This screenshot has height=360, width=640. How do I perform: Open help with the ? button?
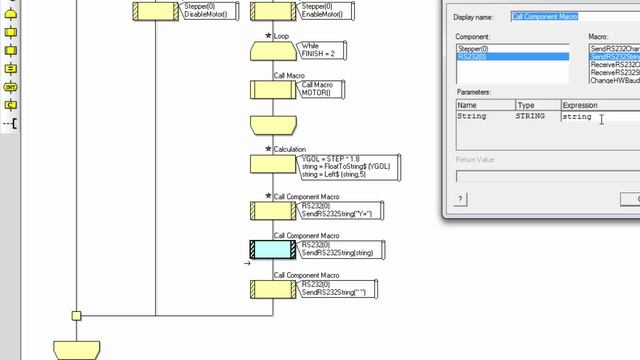pos(460,199)
